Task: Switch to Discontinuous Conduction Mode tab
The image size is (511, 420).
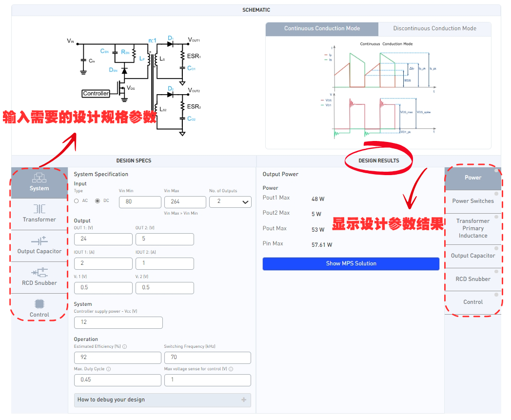Action: (434, 29)
